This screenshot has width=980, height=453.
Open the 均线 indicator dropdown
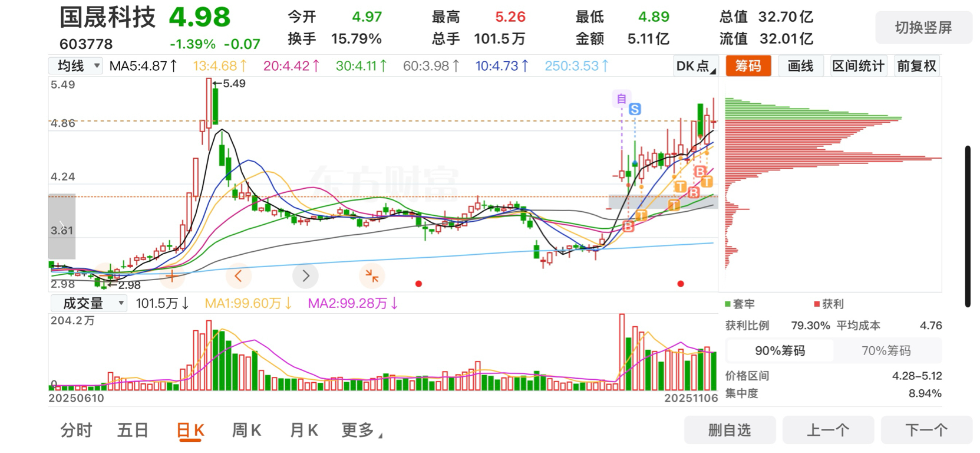[x=77, y=66]
